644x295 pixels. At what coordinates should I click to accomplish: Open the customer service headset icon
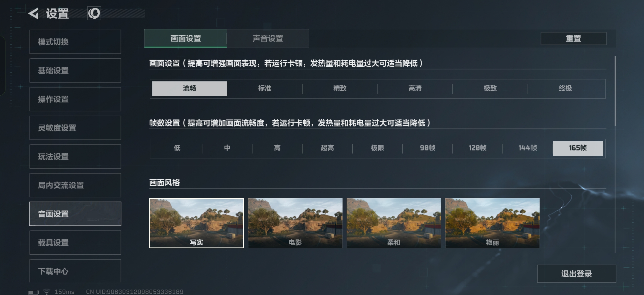[x=94, y=13]
